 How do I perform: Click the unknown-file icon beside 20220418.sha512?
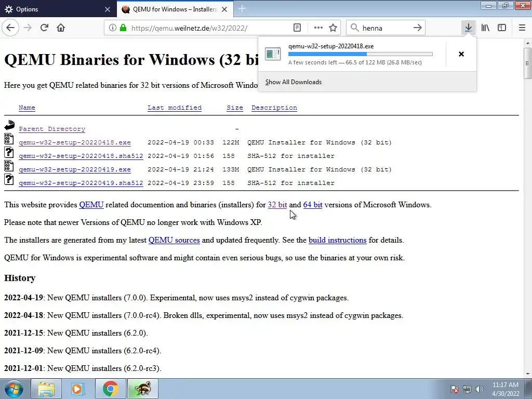tap(9, 152)
